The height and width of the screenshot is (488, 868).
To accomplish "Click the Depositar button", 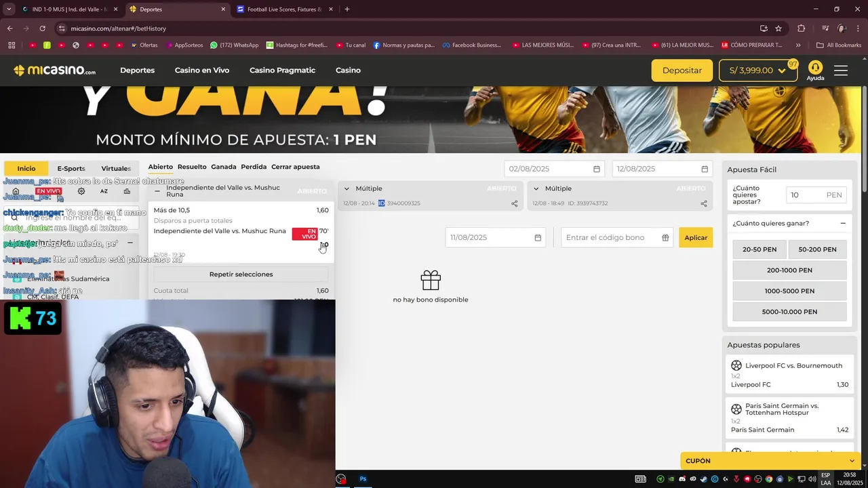I will pos(682,70).
